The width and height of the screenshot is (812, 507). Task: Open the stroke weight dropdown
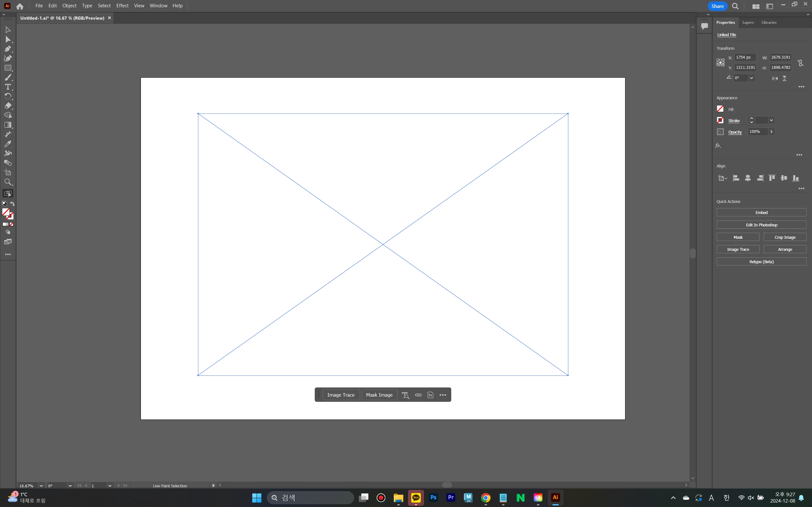point(771,120)
